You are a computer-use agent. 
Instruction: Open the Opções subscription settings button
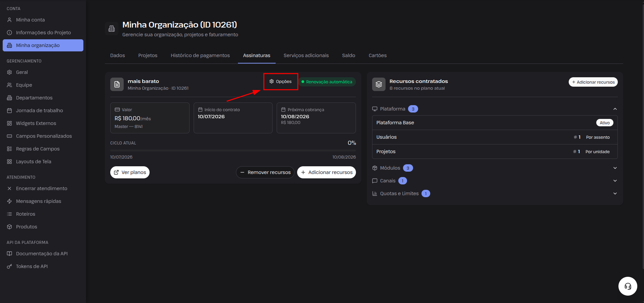pos(281,82)
